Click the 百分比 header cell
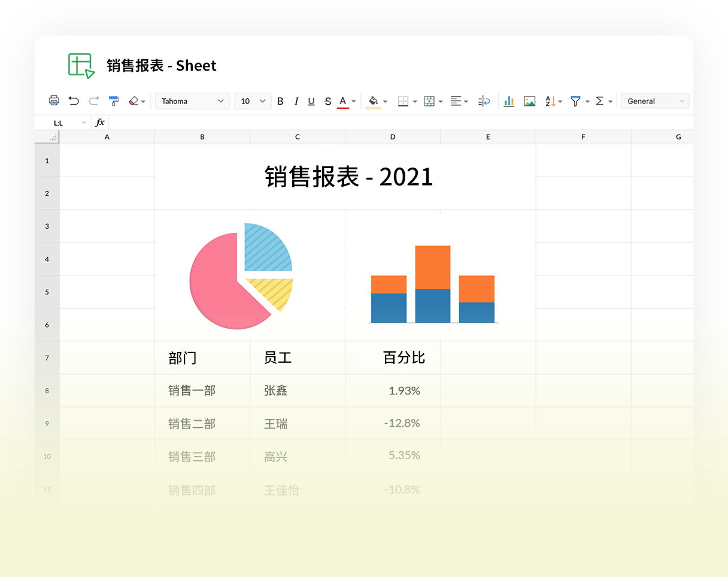Image resolution: width=728 pixels, height=577 pixels. click(393, 358)
